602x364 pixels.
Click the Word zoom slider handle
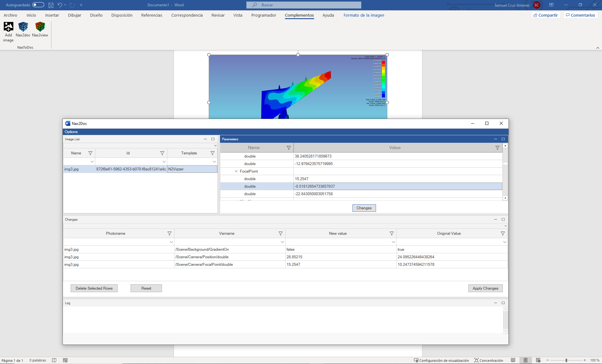[x=566, y=360]
